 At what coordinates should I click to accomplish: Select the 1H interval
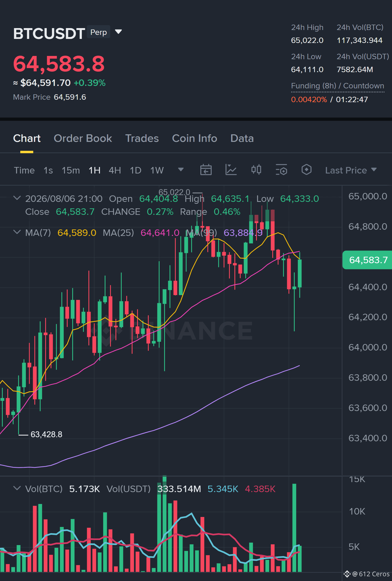coord(95,170)
